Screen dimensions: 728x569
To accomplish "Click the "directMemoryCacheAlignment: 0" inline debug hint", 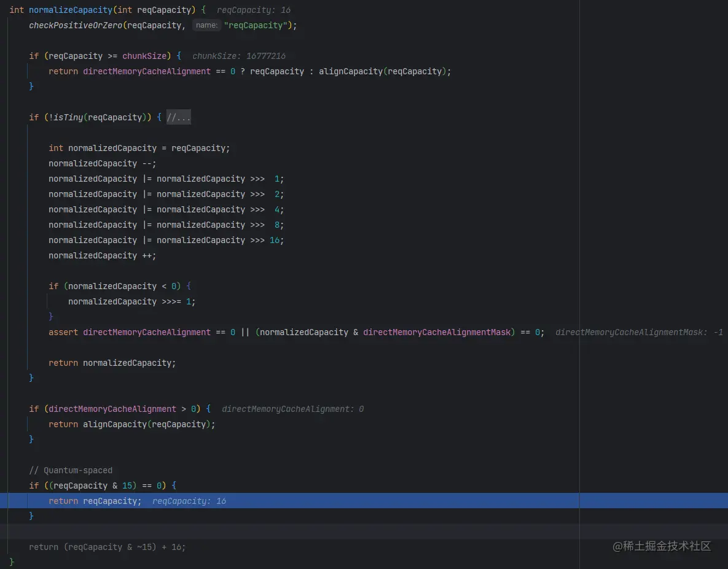I will [292, 409].
